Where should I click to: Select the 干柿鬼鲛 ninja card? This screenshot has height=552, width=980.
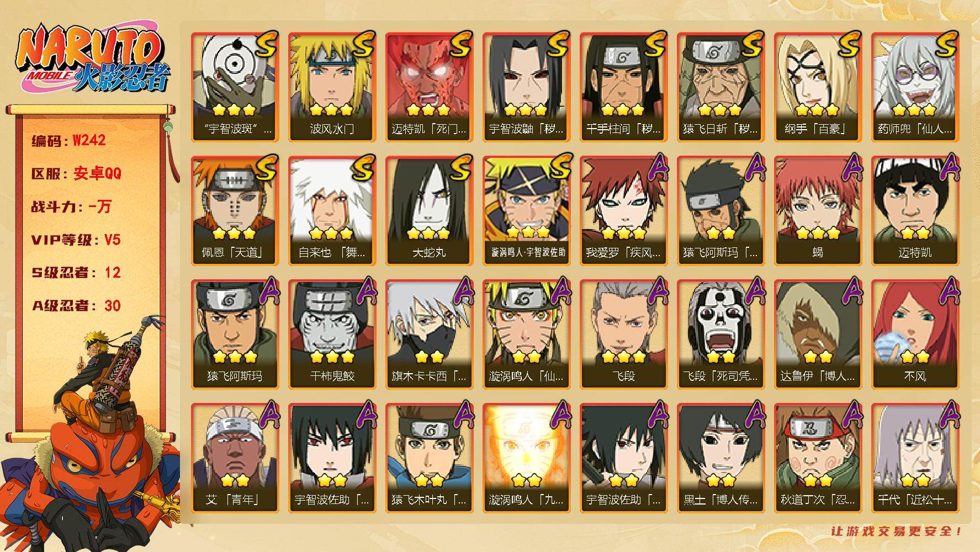332,334
